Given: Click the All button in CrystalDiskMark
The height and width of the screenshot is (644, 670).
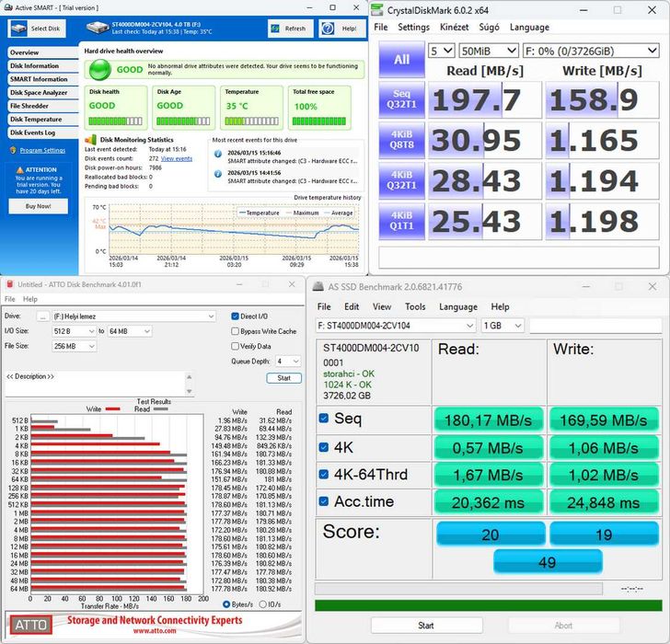Looking at the screenshot, I should (x=401, y=60).
